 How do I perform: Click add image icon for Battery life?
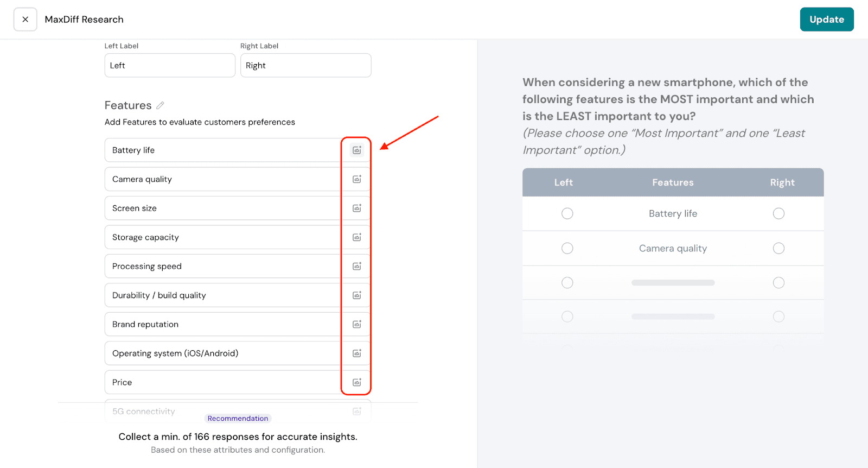pos(356,150)
